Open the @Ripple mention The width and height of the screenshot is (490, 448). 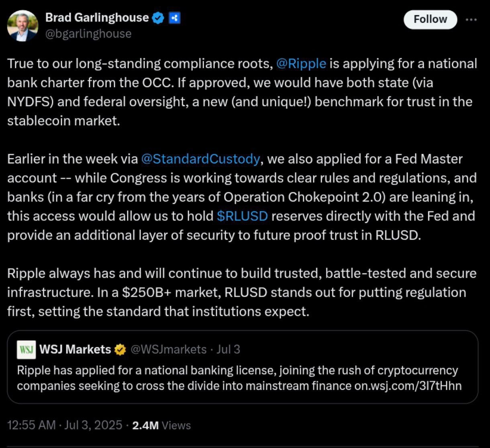pos(300,63)
